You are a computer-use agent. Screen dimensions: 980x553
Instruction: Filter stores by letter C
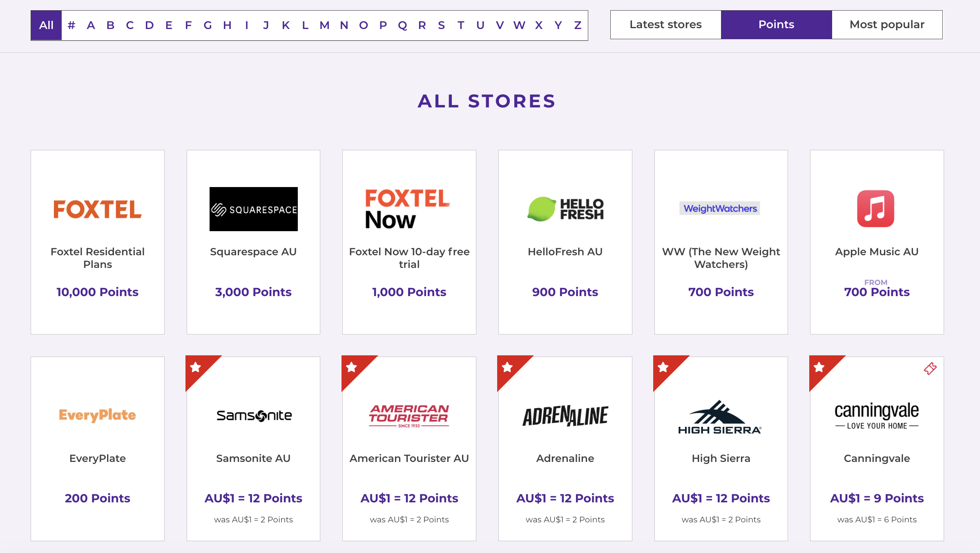pos(130,25)
